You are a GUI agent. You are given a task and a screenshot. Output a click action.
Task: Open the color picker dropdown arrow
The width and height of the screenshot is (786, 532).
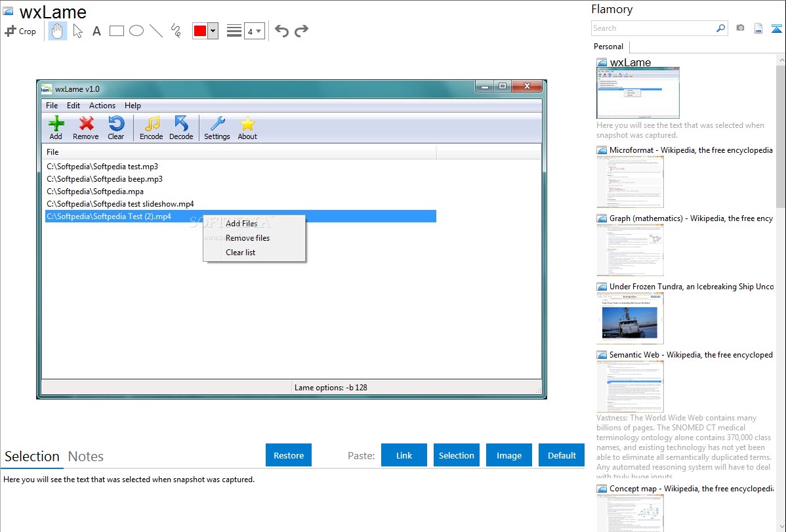pyautogui.click(x=213, y=31)
